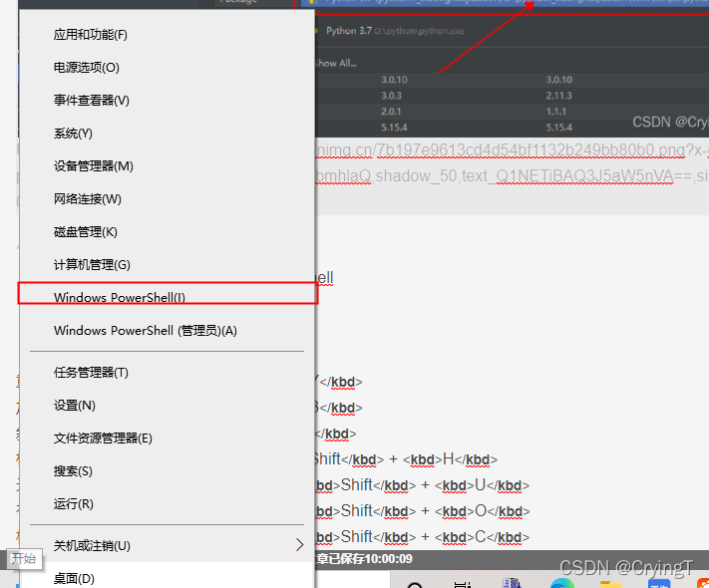This screenshot has height=588, width=709.
Task: Open 计算机管理(G) menu entry
Action: tap(168, 265)
